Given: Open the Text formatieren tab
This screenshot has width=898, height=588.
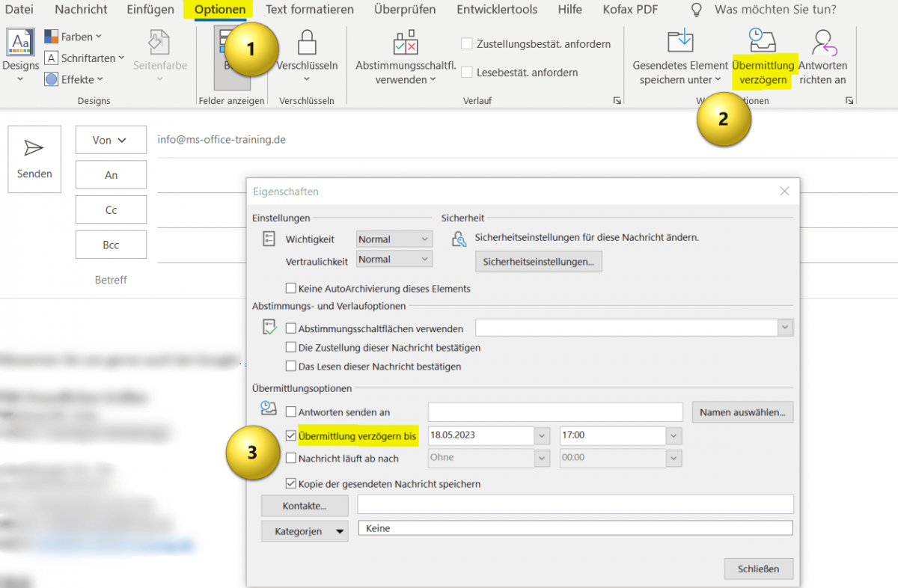Looking at the screenshot, I should point(309,10).
